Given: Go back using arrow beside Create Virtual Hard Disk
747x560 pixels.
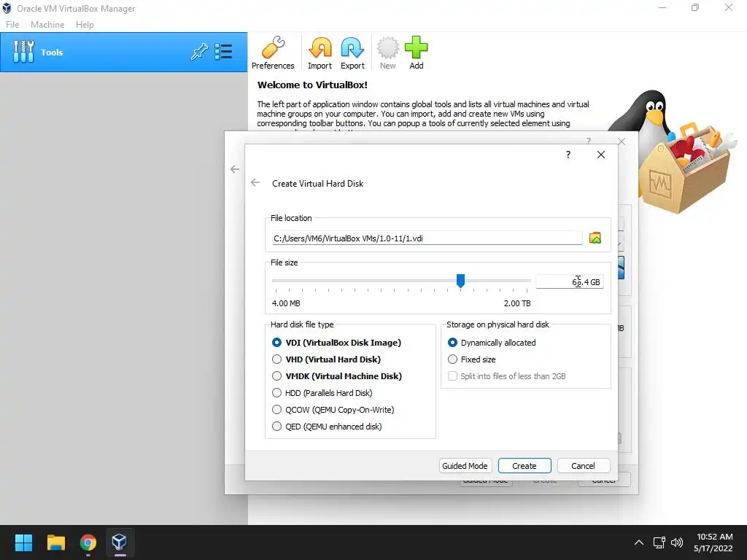Looking at the screenshot, I should (x=255, y=183).
